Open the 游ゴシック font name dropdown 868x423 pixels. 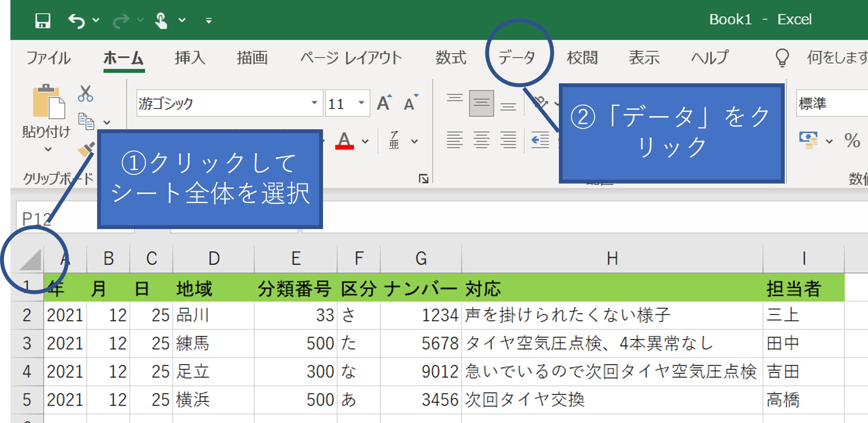click(x=314, y=103)
